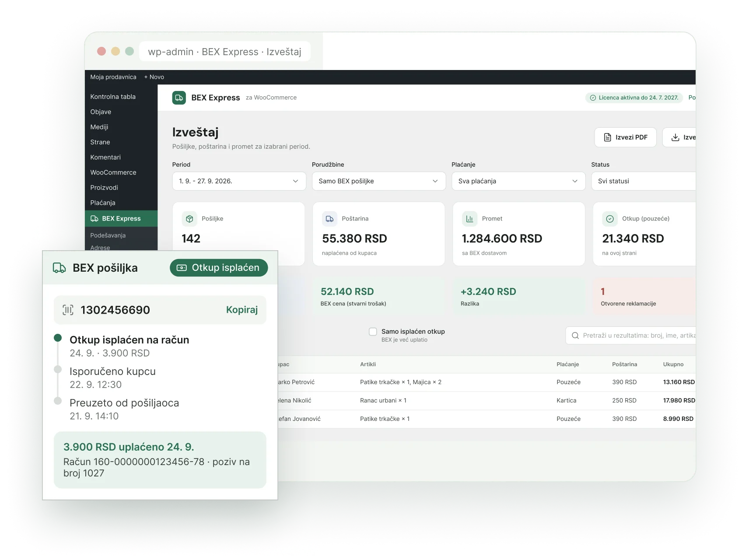Enable Samo isplaćen otkup checkbox
The height and width of the screenshot is (560, 749).
(373, 332)
